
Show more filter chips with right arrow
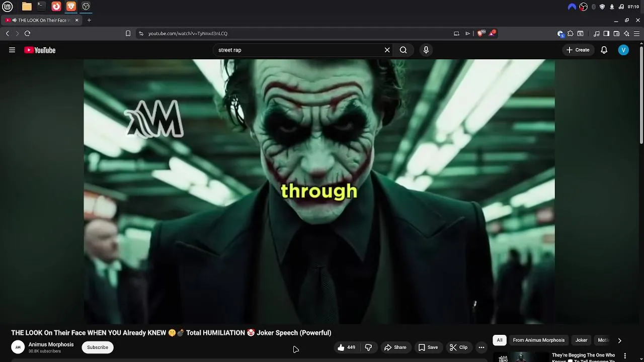(x=619, y=340)
